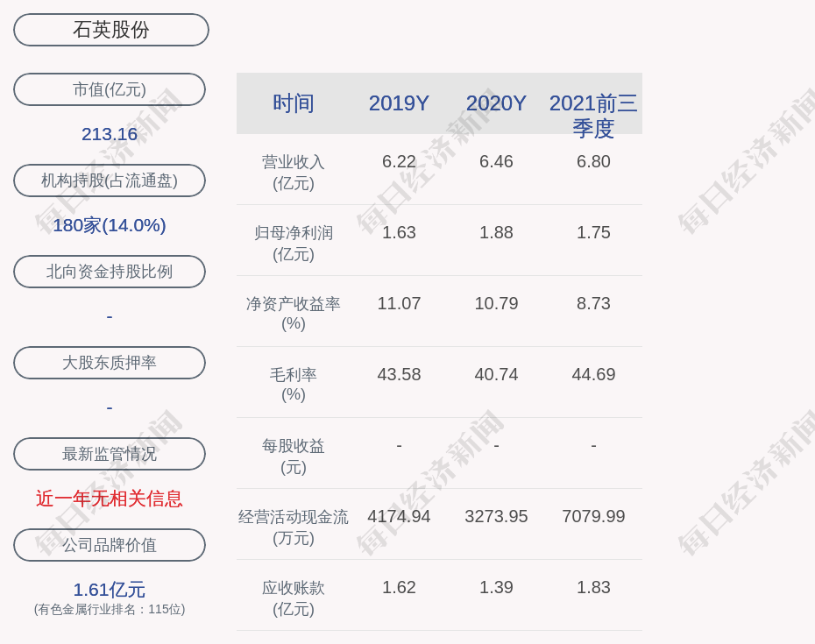Click the 净资产收益率(%) row label
This screenshot has width=815, height=644.
[x=294, y=314]
